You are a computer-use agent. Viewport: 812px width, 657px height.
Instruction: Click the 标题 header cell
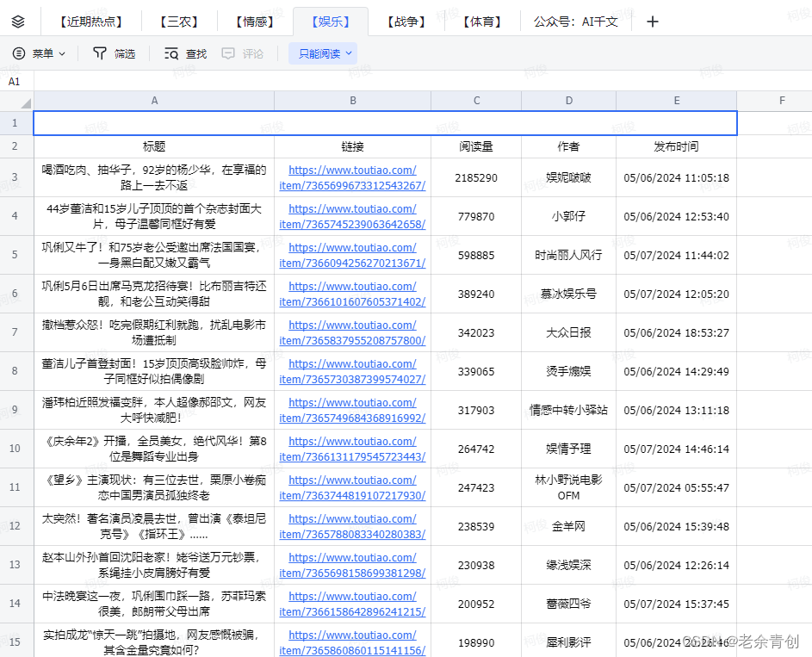tap(154, 146)
